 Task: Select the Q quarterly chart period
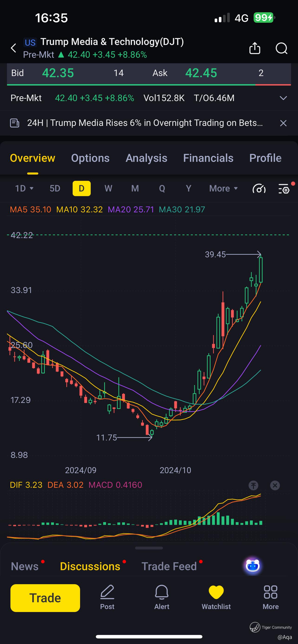click(x=162, y=188)
